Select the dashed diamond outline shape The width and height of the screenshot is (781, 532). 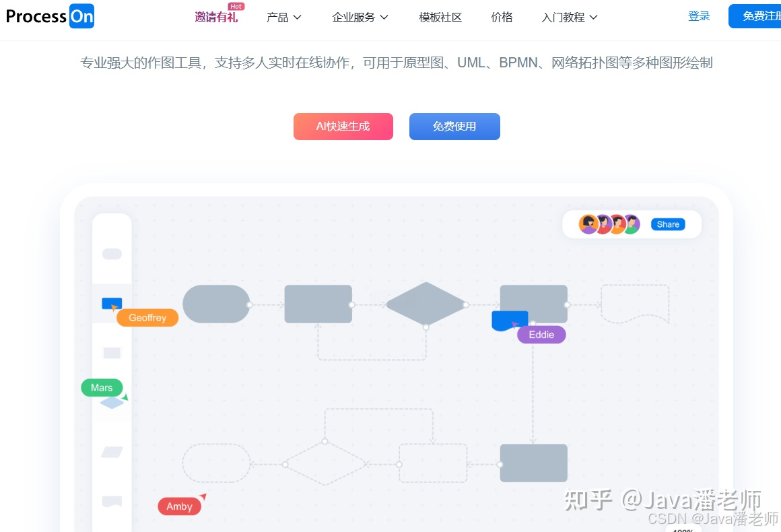click(325, 464)
